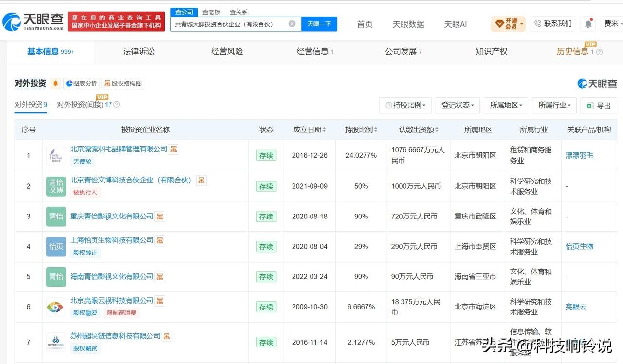
Task: Sort by 认缴出资额 column arrows
Action: tap(437, 130)
